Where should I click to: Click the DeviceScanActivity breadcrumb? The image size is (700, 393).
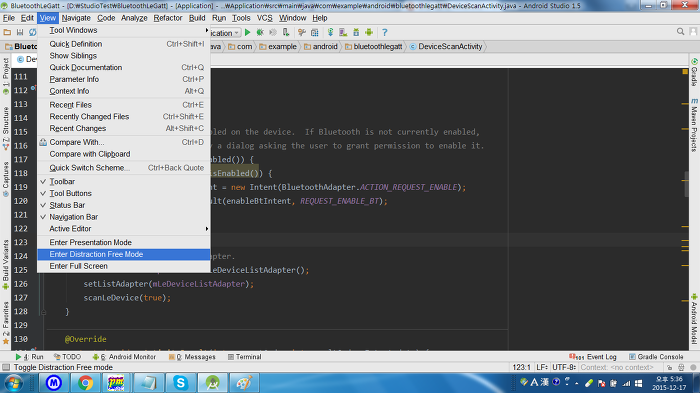tap(446, 46)
